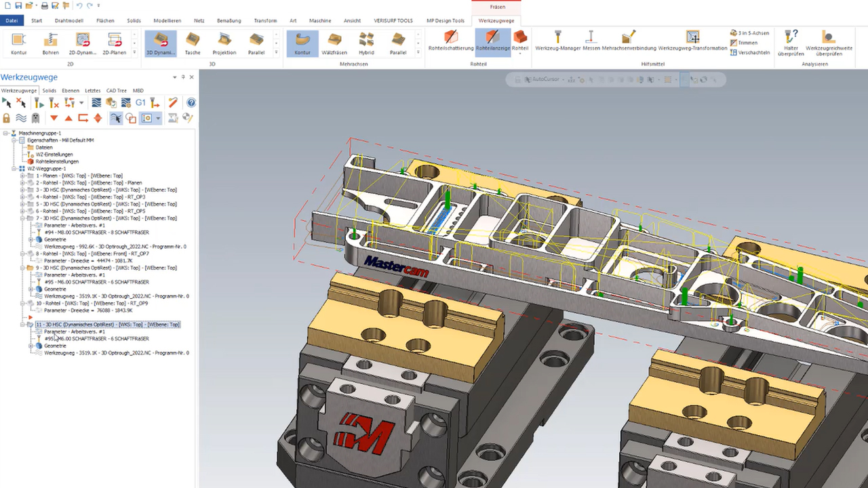Expand the 3D toolpath gallery list
868x488 pixels.
[276, 53]
